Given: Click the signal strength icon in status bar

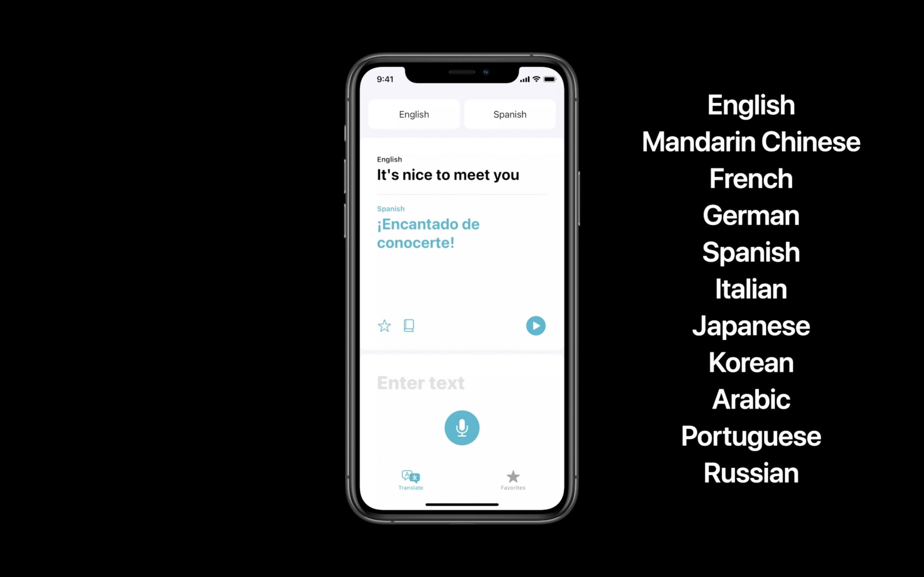Looking at the screenshot, I should 523,79.
